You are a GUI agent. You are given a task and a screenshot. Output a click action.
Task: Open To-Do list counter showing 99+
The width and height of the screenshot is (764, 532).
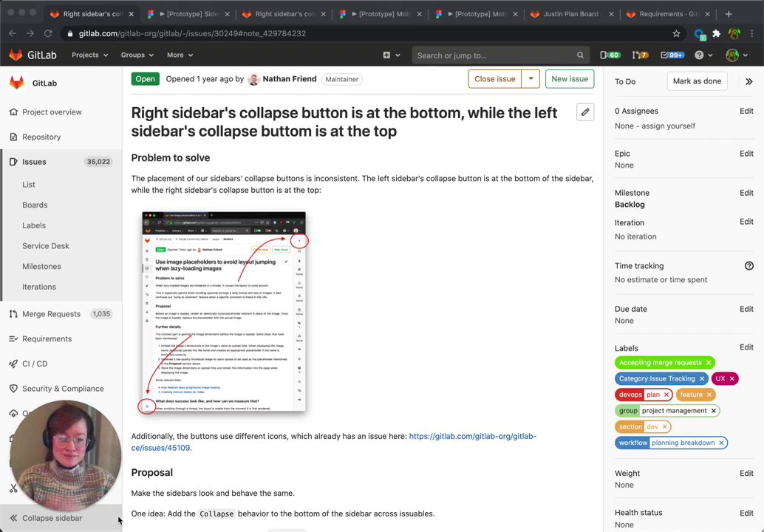coord(672,55)
